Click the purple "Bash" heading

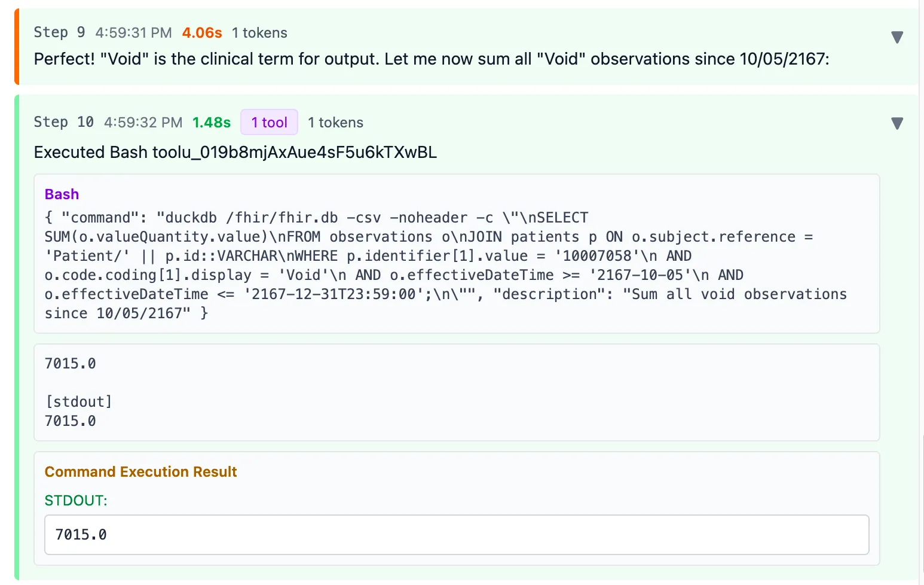[62, 194]
